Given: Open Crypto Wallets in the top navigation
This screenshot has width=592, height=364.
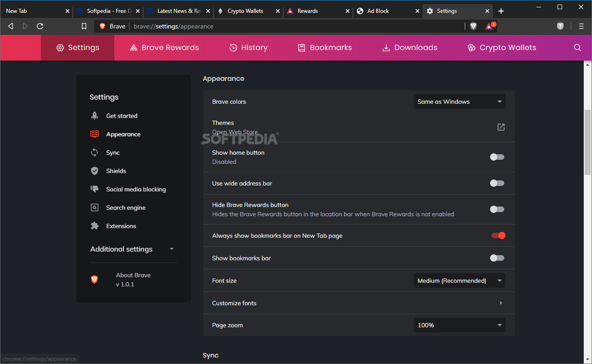Looking at the screenshot, I should pyautogui.click(x=502, y=48).
